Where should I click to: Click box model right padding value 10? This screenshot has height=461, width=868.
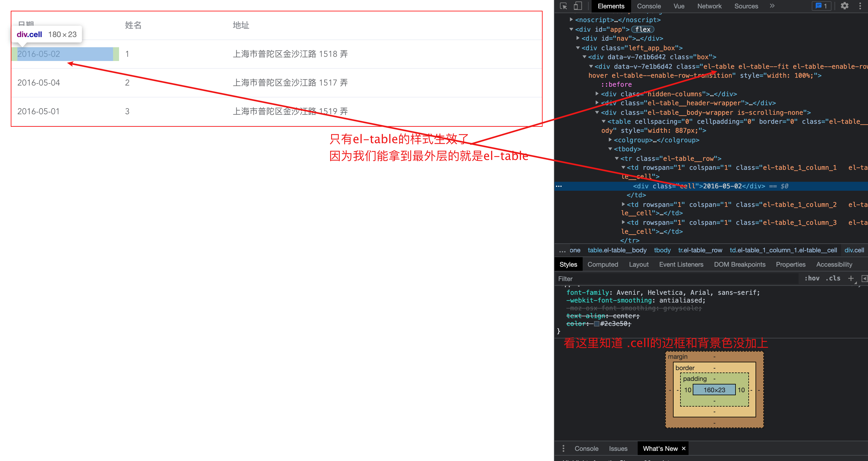tap(741, 390)
